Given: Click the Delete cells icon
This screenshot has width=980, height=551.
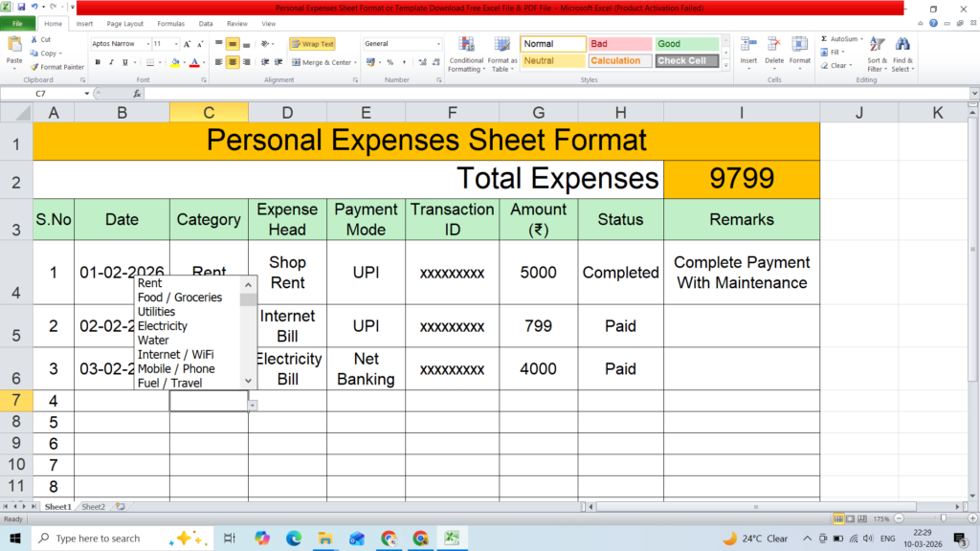Looking at the screenshot, I should 773,45.
